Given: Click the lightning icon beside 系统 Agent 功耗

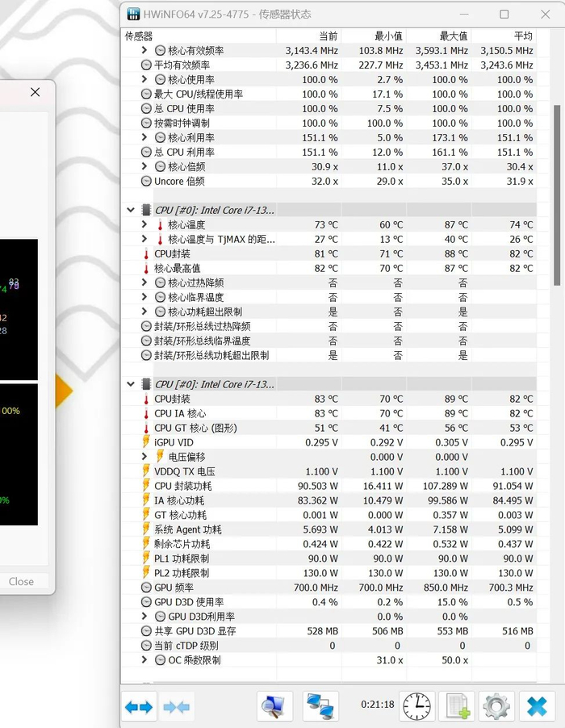Looking at the screenshot, I should (x=146, y=529).
